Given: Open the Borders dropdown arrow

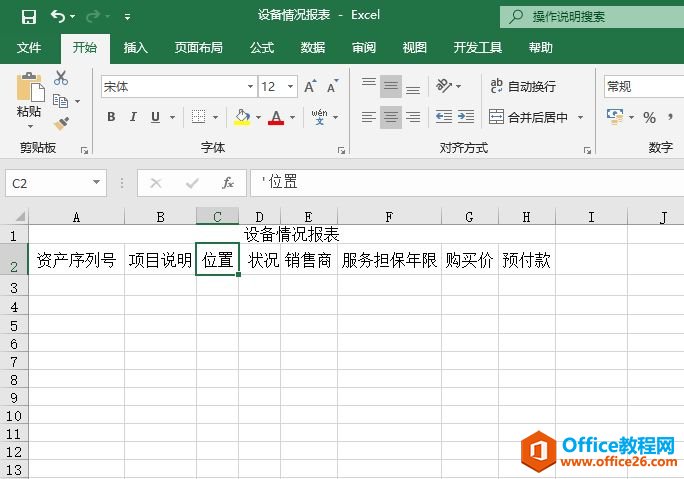Looking at the screenshot, I should 215,117.
